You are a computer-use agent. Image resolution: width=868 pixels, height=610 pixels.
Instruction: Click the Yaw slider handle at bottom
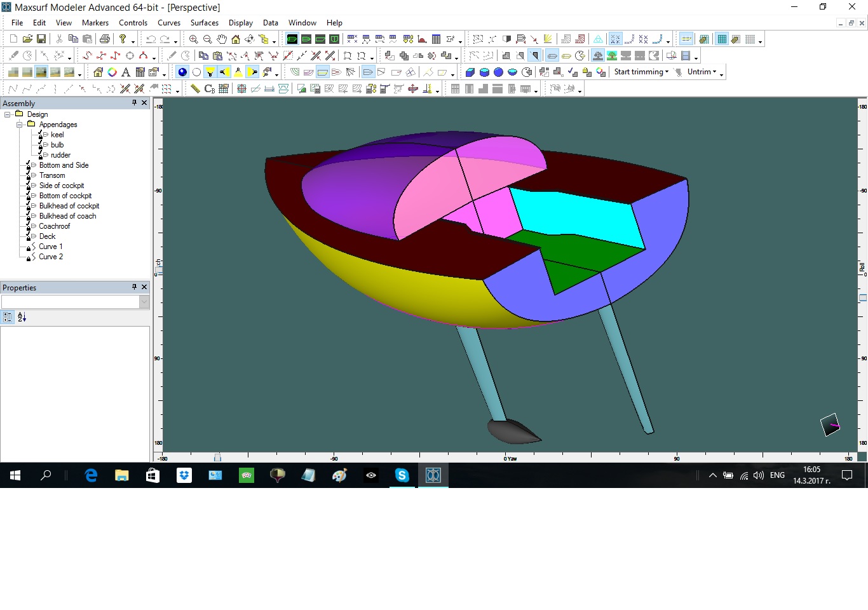(217, 457)
